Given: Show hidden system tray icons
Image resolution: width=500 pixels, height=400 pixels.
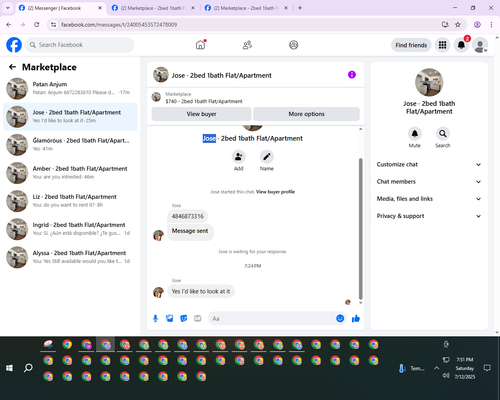Looking at the screenshot, I should [436, 368].
